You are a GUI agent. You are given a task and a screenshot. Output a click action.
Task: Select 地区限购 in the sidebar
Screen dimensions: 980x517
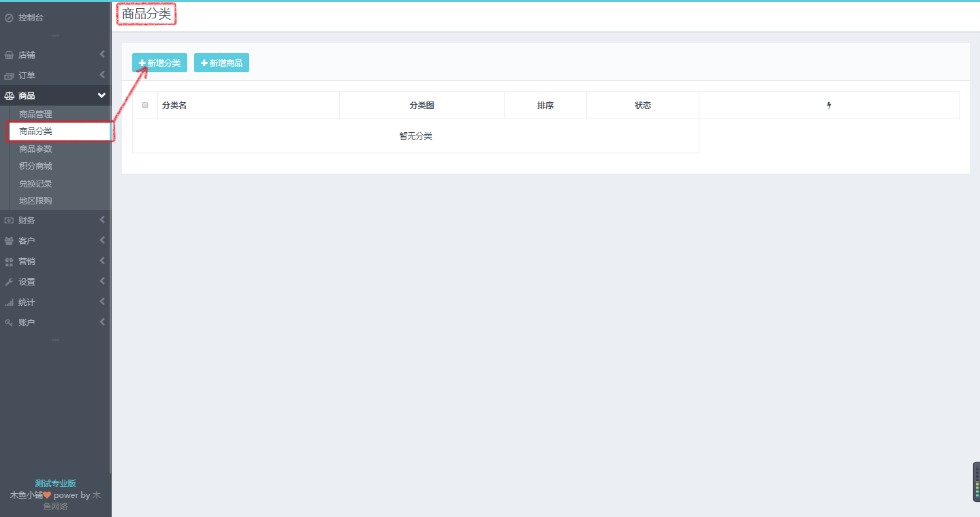(x=35, y=201)
